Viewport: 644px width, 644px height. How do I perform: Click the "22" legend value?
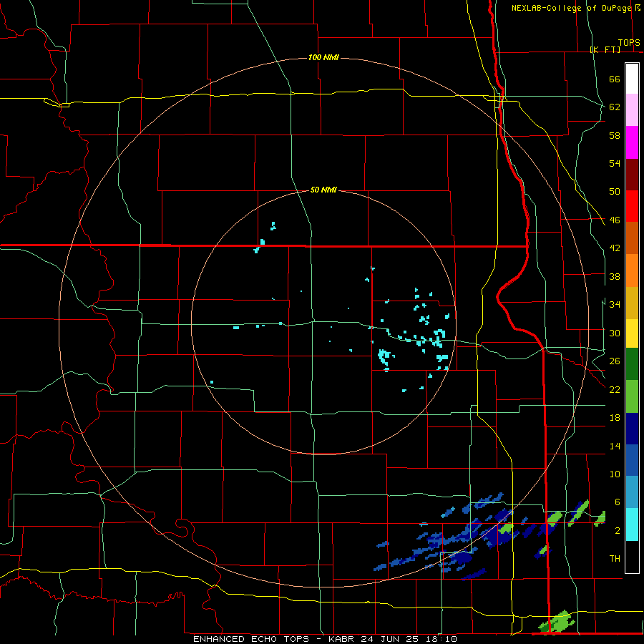coord(615,389)
